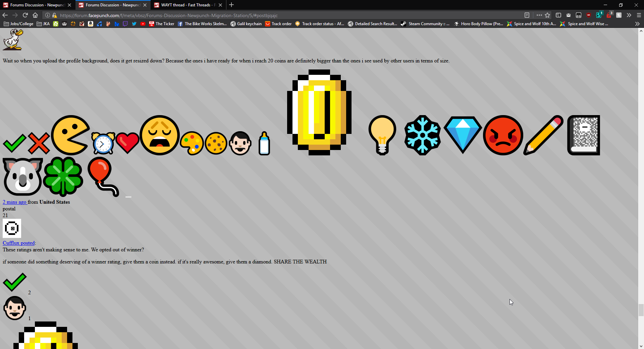Click the light bulb rating icon
Image resolution: width=644 pixels, height=349 pixels.
382,135
